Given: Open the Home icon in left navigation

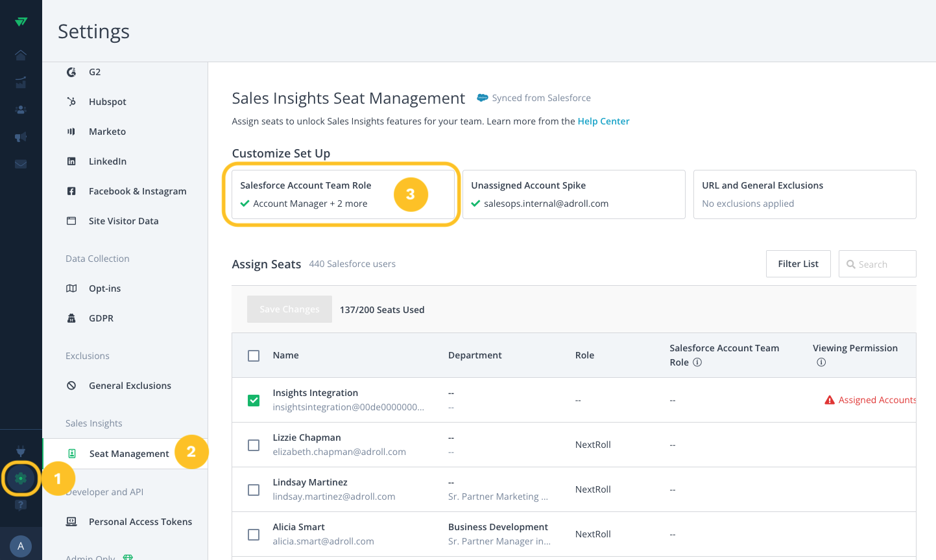Looking at the screenshot, I should tap(21, 55).
